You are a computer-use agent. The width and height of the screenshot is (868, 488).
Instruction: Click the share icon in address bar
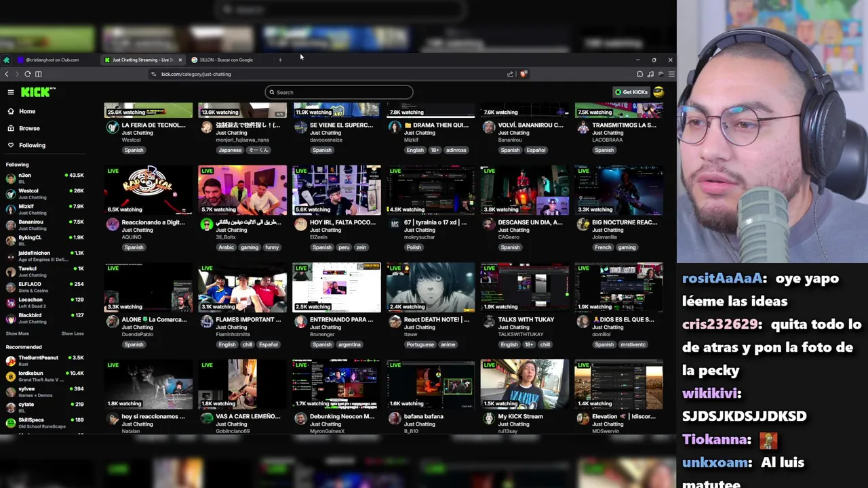coord(510,74)
